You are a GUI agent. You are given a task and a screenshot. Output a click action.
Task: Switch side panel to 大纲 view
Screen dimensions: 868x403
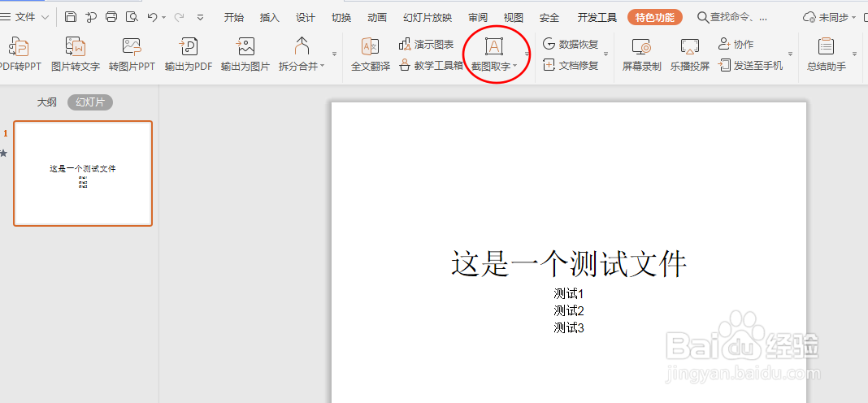click(46, 102)
